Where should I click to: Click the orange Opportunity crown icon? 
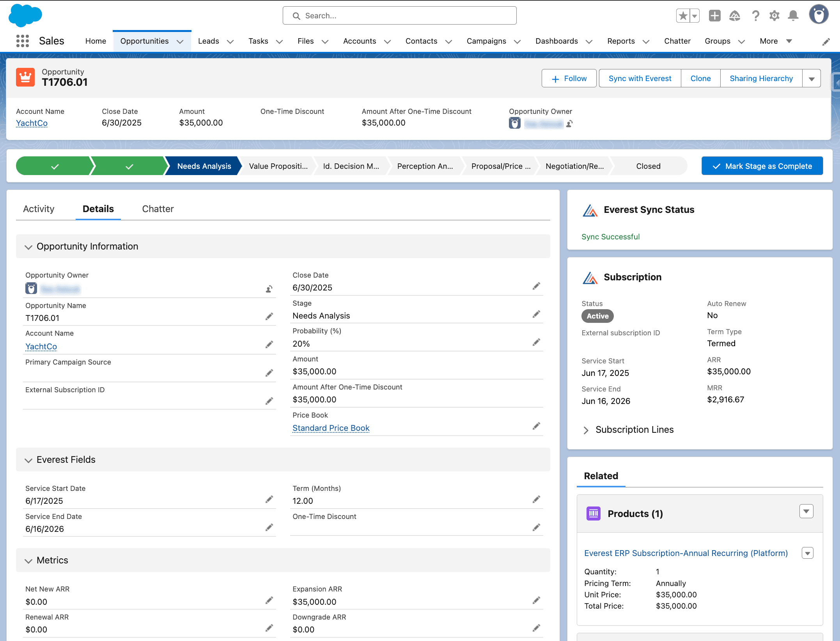tap(25, 77)
